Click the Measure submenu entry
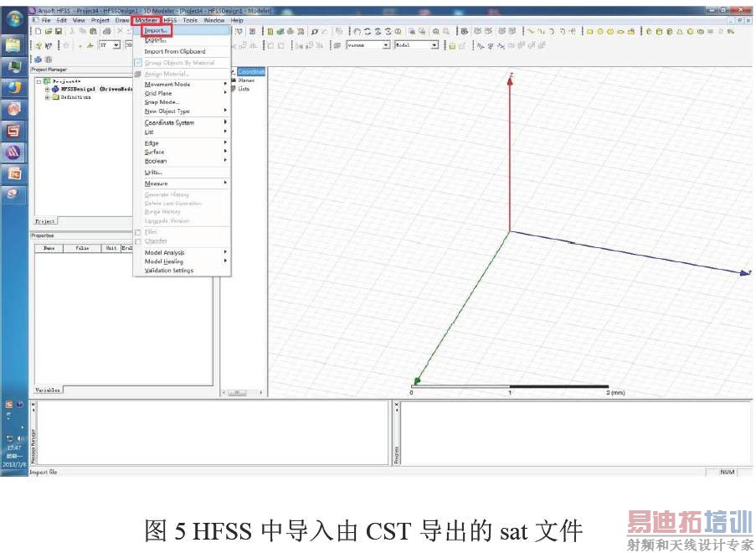Image resolution: width=756 pixels, height=553 pixels. click(183, 183)
